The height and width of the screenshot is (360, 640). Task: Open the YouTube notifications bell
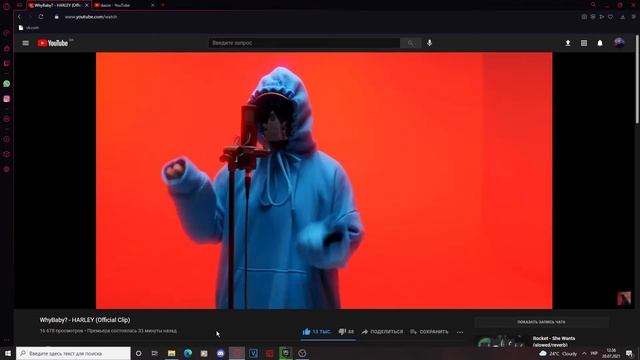[600, 43]
